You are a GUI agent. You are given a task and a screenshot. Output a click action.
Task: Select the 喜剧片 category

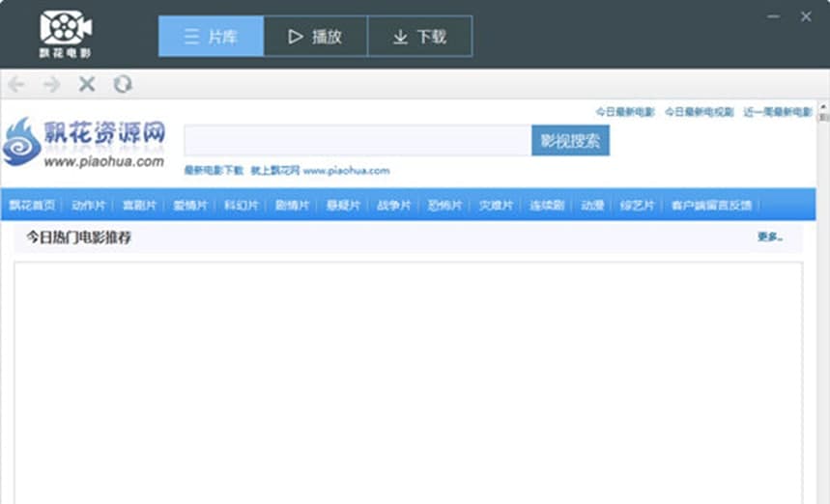coord(139,206)
